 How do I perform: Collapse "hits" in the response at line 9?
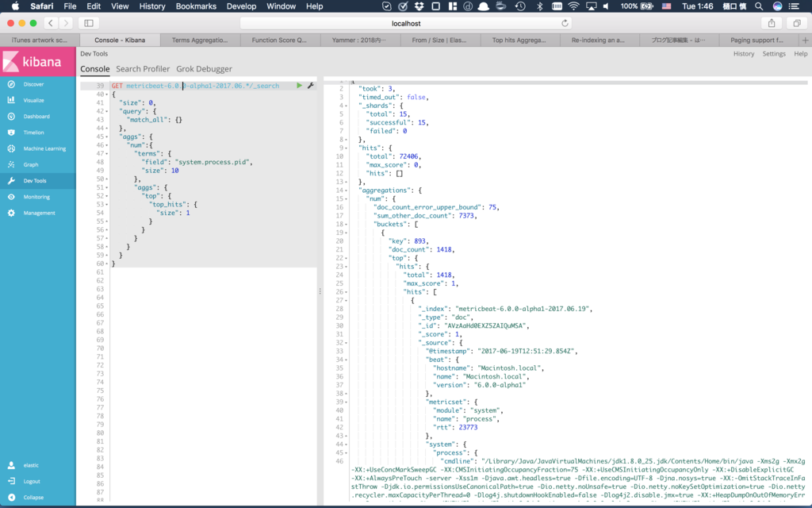pos(346,148)
